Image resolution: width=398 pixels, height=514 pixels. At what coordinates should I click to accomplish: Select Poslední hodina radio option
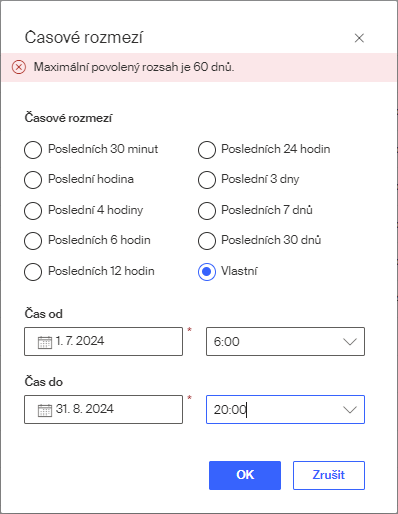tap(33, 180)
